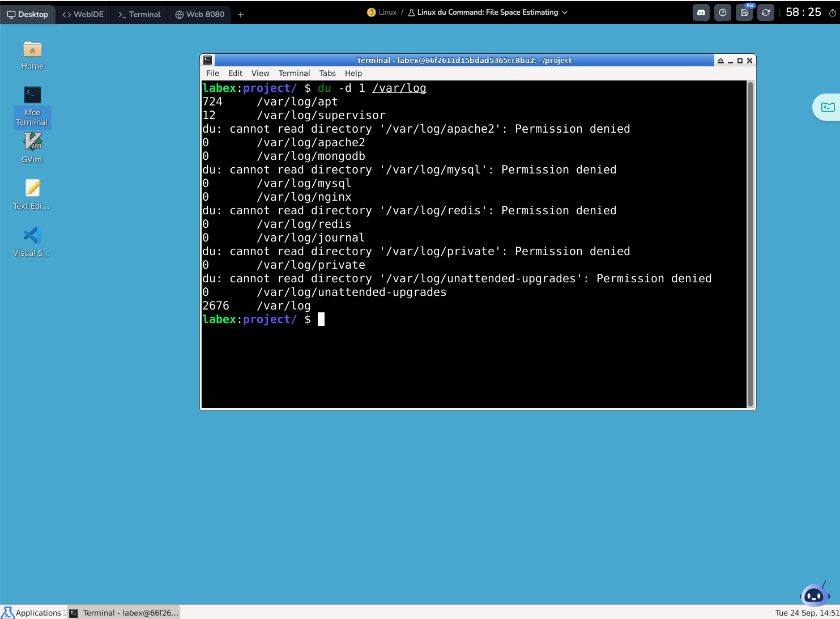Click the Pro save floppy disk icon
This screenshot has width=840, height=619.
click(744, 13)
